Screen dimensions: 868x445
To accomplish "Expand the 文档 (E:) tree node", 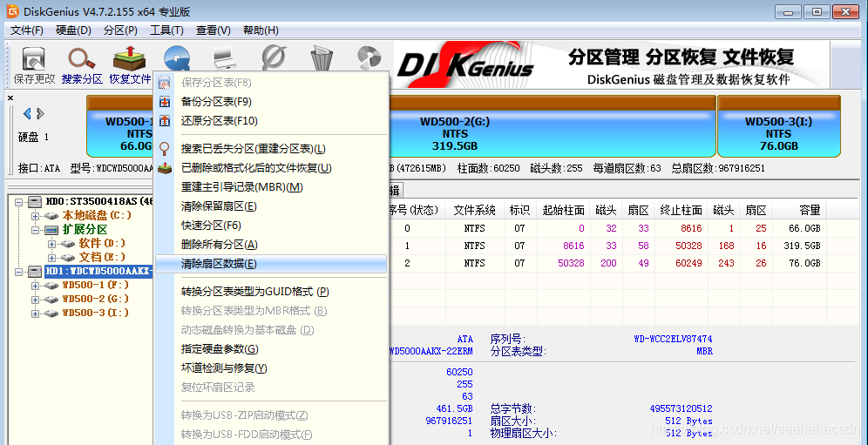I will click(52, 258).
